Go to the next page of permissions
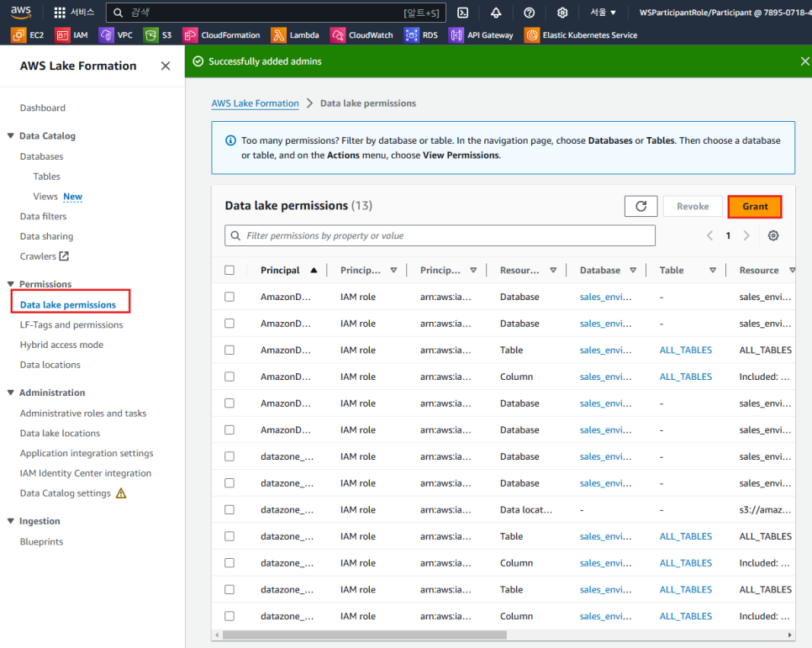 click(746, 235)
